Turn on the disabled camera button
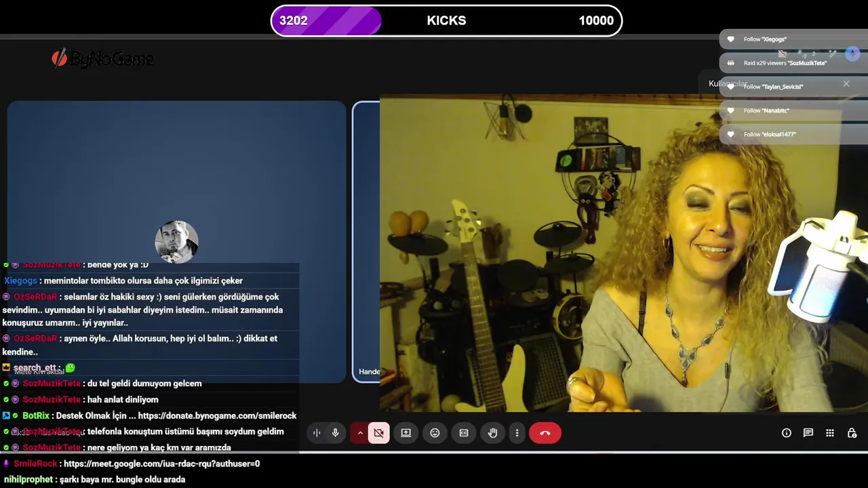The height and width of the screenshot is (488, 868). [378, 433]
